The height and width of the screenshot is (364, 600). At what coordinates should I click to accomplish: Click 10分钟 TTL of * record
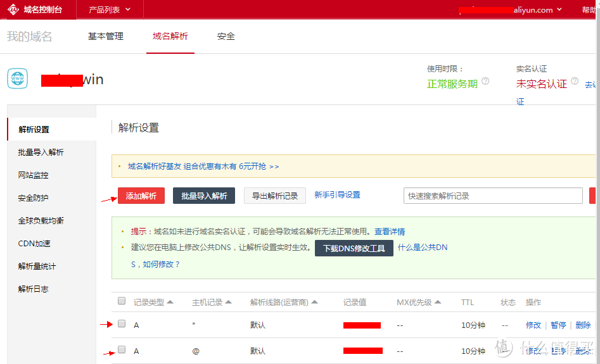coord(473,325)
